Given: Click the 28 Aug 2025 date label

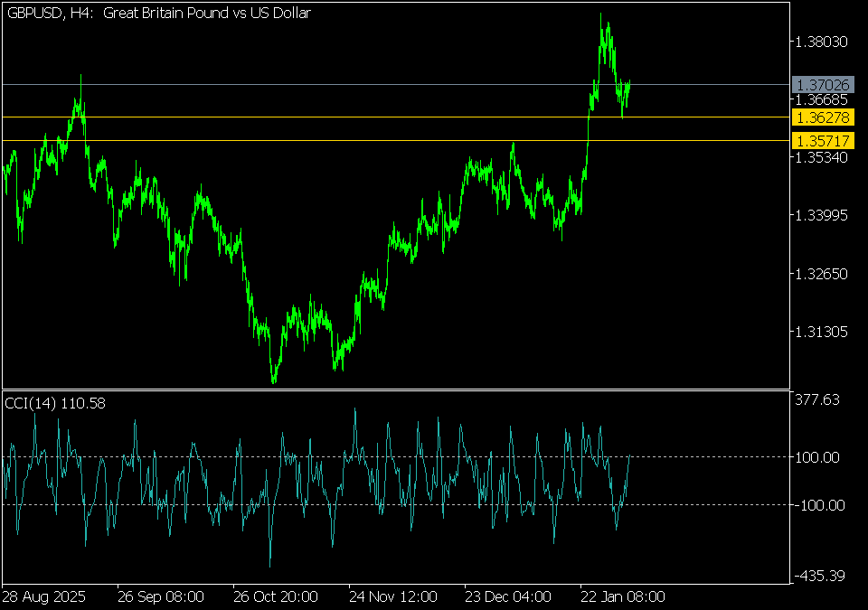Looking at the screenshot, I should (43, 596).
